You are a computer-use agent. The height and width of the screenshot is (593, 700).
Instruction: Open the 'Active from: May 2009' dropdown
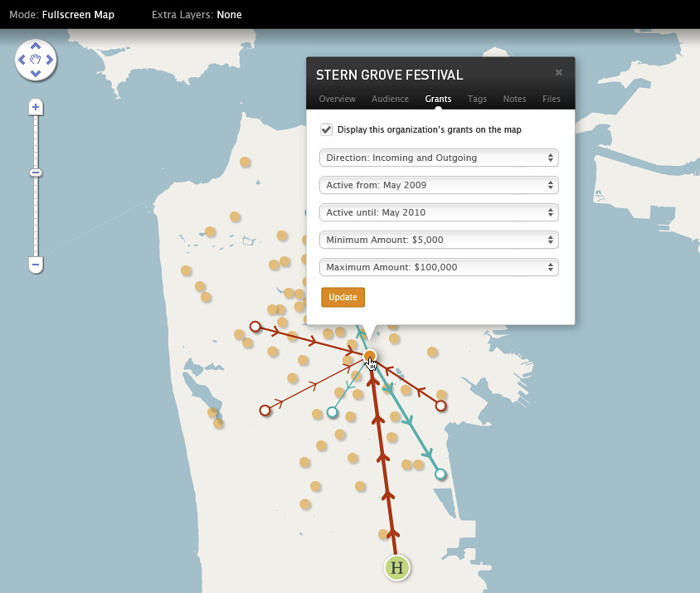coord(439,185)
